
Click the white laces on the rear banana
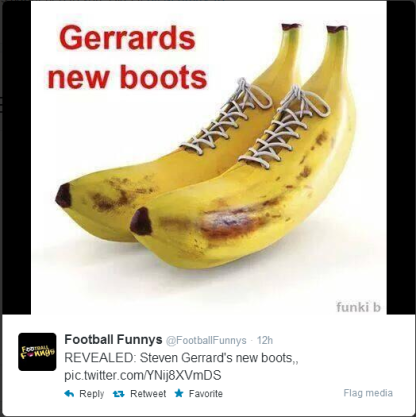226,117
